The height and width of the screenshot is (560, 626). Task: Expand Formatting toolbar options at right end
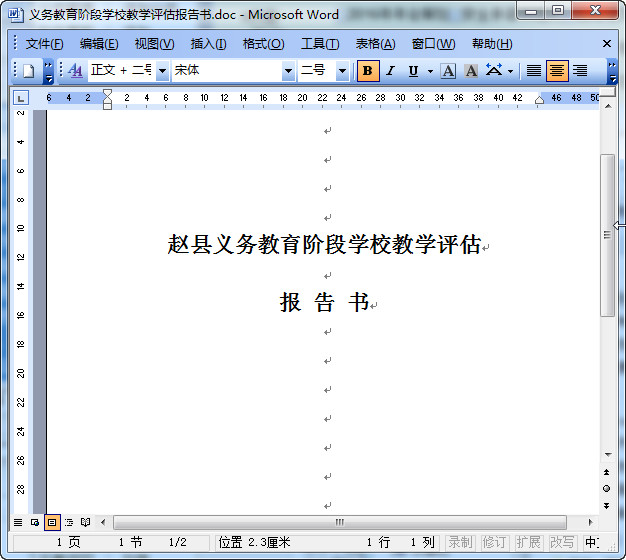[x=612, y=72]
